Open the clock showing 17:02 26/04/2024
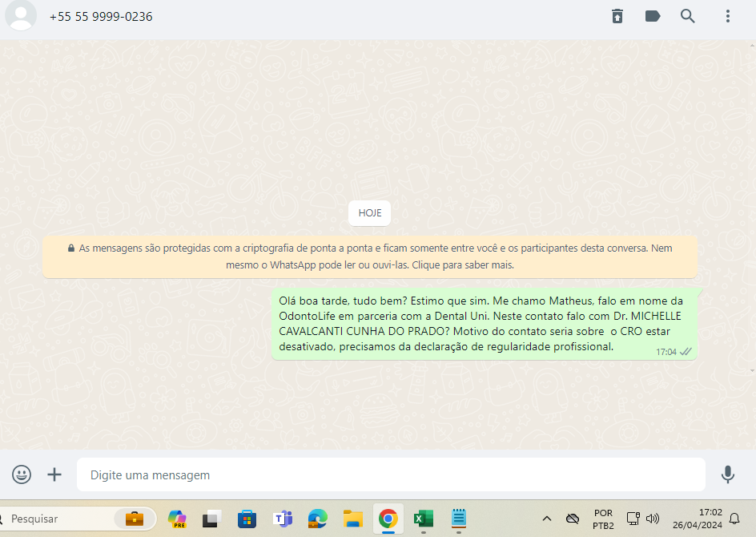 coord(698,519)
